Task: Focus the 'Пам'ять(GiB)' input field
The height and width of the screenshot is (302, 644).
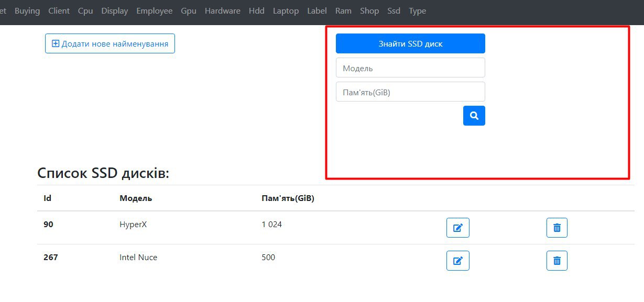Action: (410, 92)
